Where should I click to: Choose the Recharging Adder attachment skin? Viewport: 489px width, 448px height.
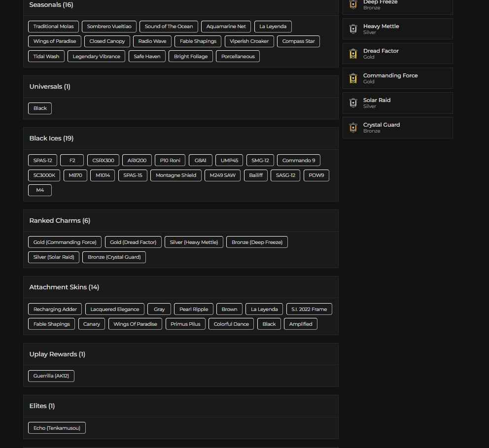pos(55,310)
